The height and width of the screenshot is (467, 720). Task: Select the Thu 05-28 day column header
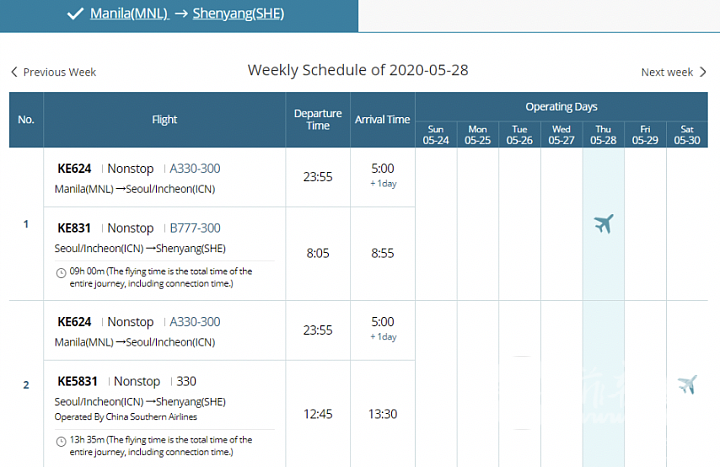[x=603, y=135]
